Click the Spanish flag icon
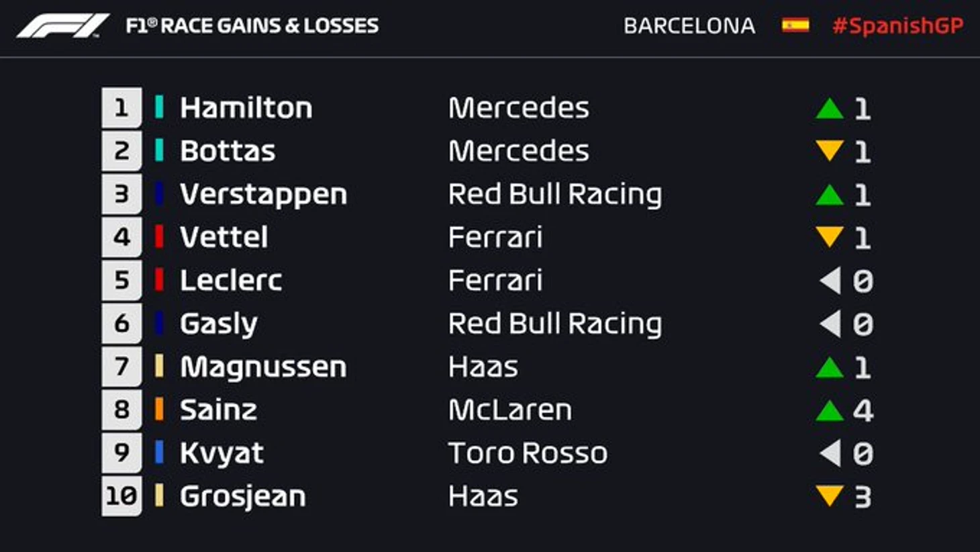This screenshot has height=552, width=980. point(795,26)
